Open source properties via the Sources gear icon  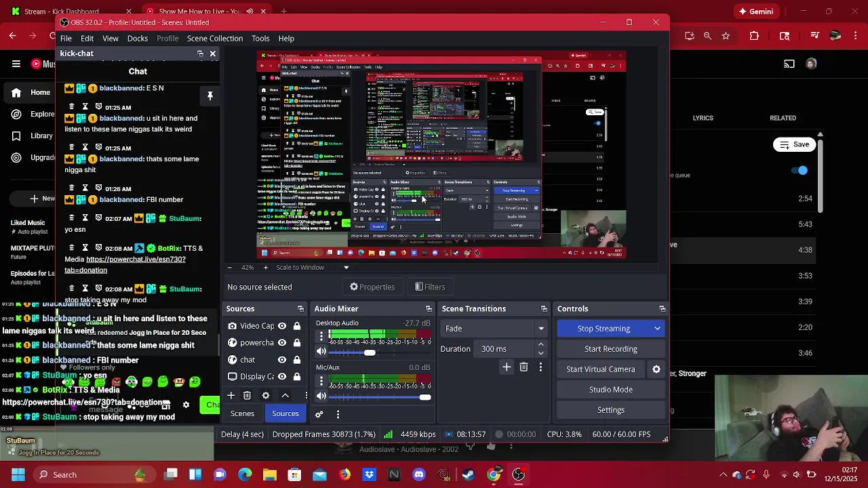(x=266, y=396)
